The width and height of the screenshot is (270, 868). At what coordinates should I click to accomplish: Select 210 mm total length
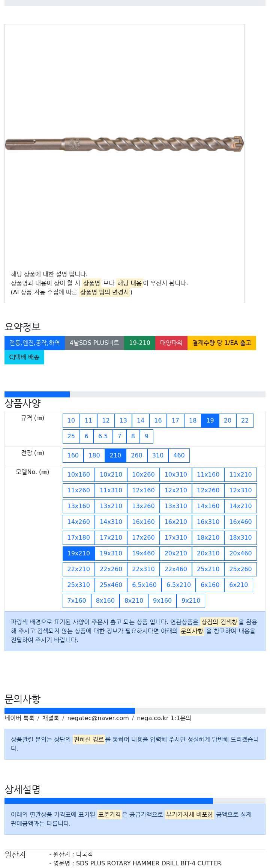pyautogui.click(x=115, y=455)
